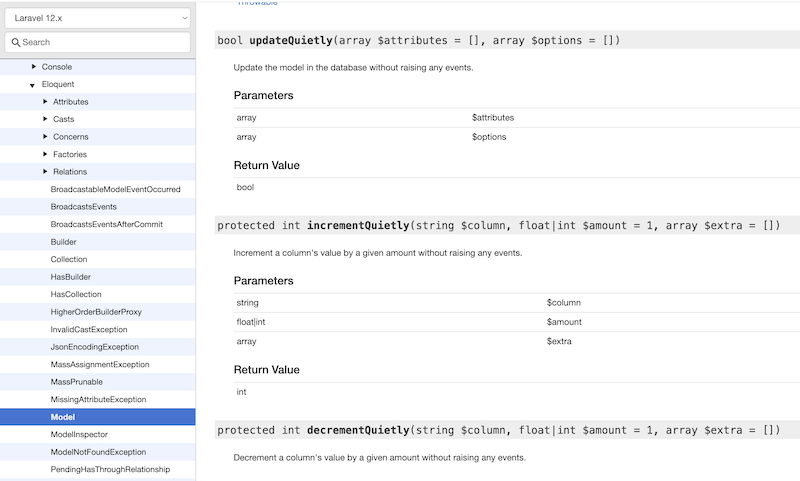
Task: Expand the Casts folder arrow
Action: click(x=45, y=119)
